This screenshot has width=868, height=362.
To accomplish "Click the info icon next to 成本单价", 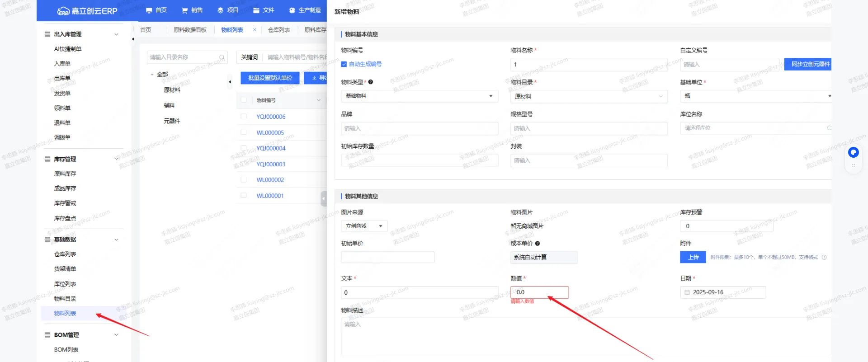I will [x=538, y=244].
